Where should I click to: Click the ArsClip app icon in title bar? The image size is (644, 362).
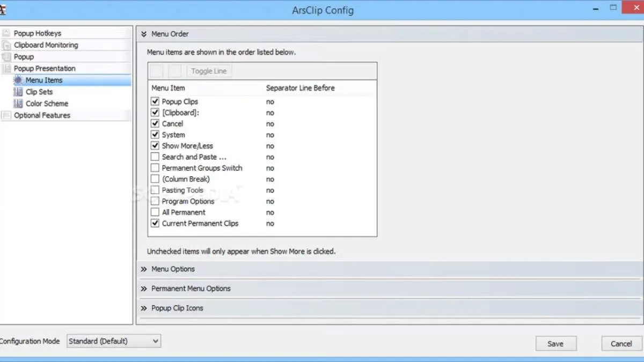(3, 9)
